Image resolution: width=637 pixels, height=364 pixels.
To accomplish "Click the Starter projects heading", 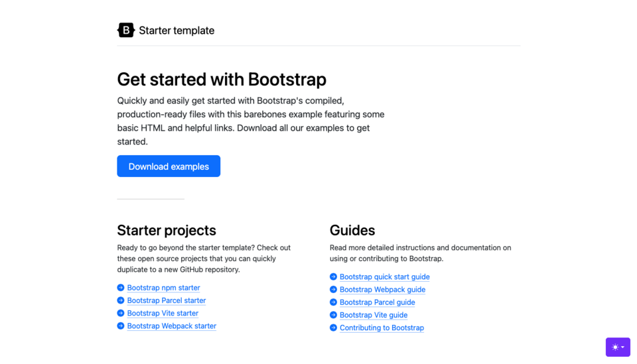I will (x=167, y=231).
